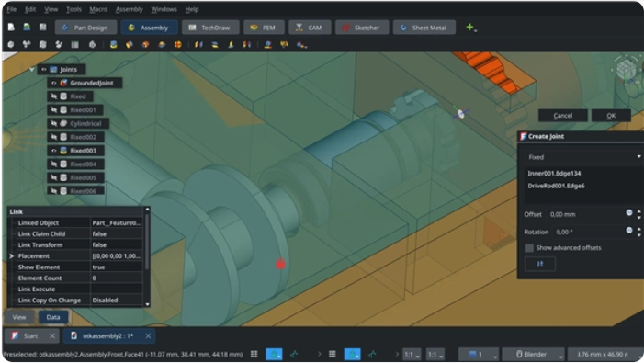Screen dimensions: 644x363
Task: Toggle visibility of Fixed001
Action: click(54, 110)
